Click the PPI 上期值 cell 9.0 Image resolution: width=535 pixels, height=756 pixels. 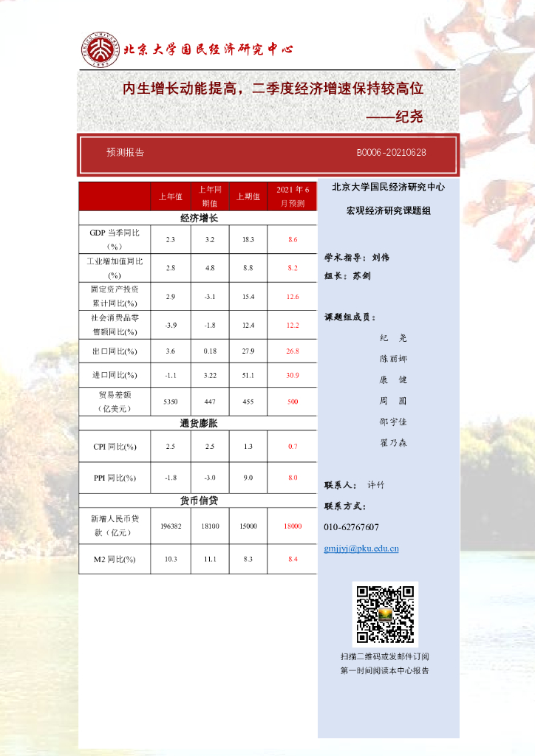[248, 478]
